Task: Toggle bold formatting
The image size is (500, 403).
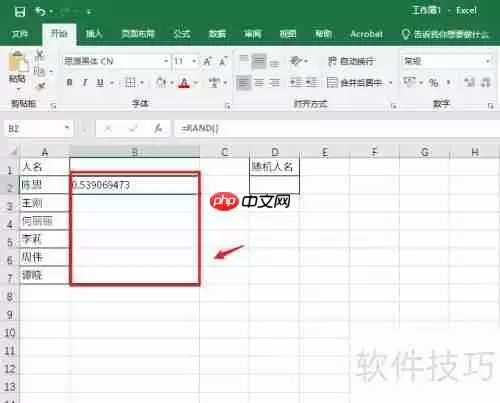Action: [x=69, y=82]
